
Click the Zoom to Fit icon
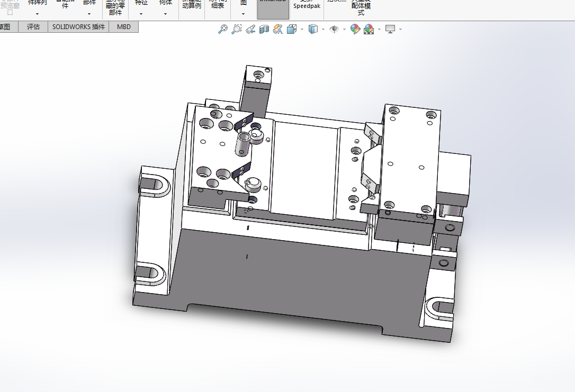click(x=222, y=29)
